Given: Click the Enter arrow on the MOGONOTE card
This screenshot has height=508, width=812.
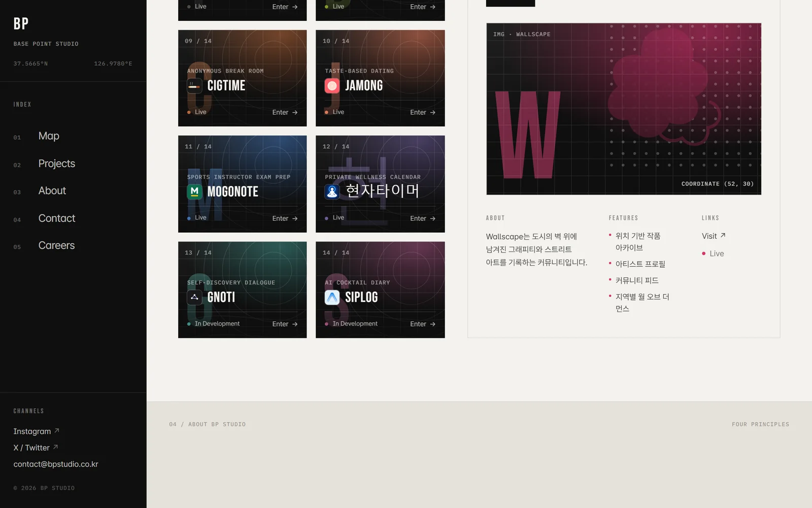Looking at the screenshot, I should point(295,218).
